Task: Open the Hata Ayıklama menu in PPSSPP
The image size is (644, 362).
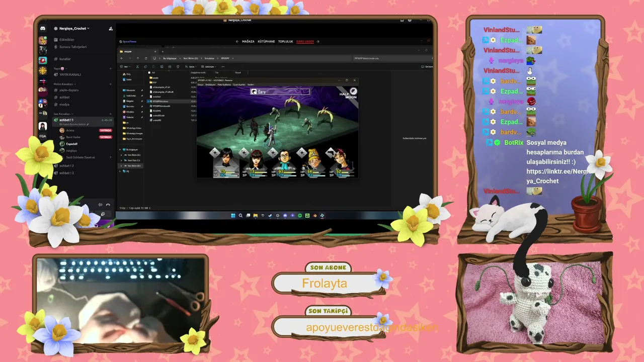Action: click(x=224, y=84)
